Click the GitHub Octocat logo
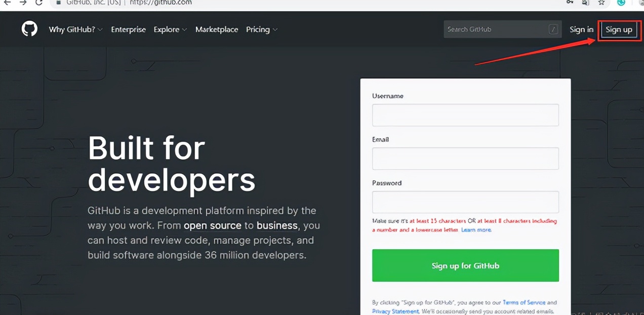644x315 pixels. [x=29, y=29]
